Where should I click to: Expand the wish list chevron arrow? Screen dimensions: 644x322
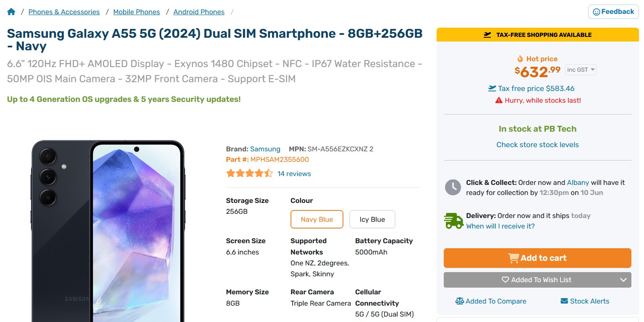coord(623,280)
